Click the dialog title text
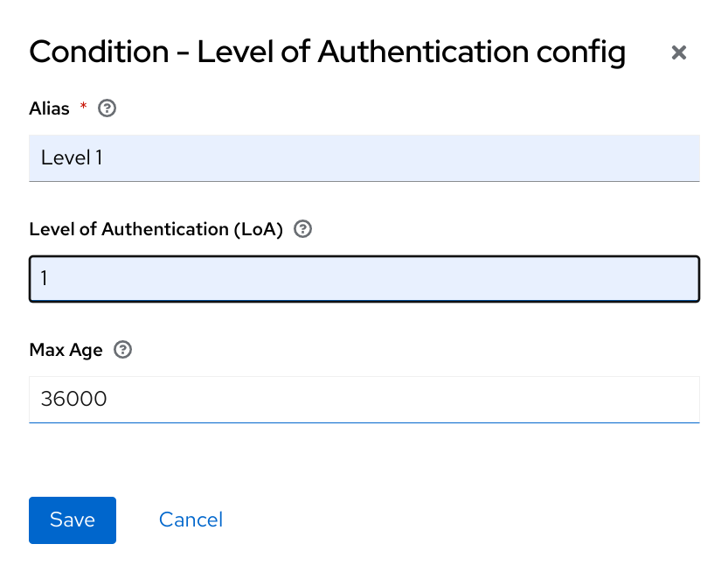 coord(327,52)
